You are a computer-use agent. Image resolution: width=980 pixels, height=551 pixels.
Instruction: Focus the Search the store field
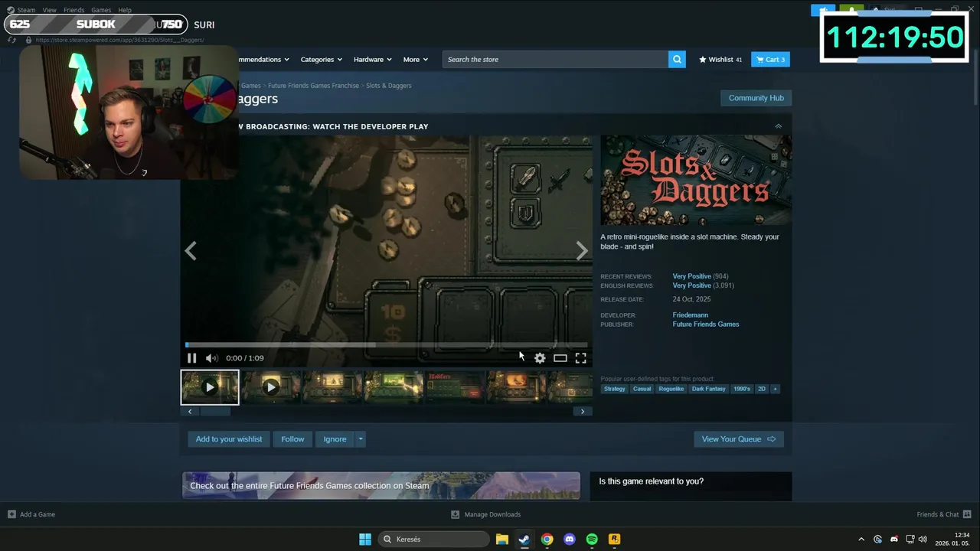click(555, 60)
